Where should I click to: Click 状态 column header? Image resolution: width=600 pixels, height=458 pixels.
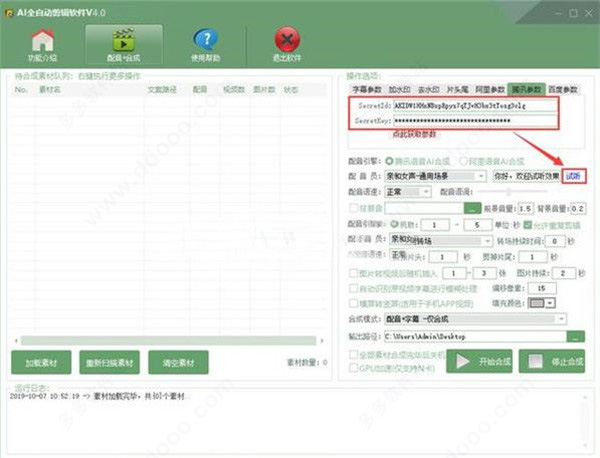click(290, 90)
